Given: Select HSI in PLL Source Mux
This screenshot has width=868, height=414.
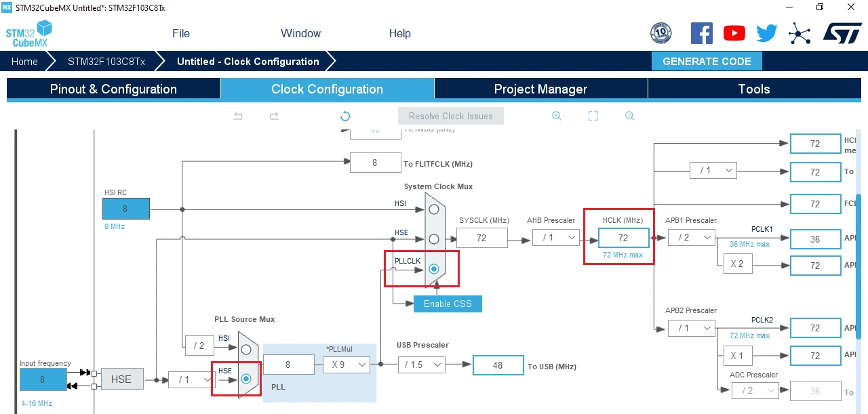Looking at the screenshot, I should pos(246,349).
